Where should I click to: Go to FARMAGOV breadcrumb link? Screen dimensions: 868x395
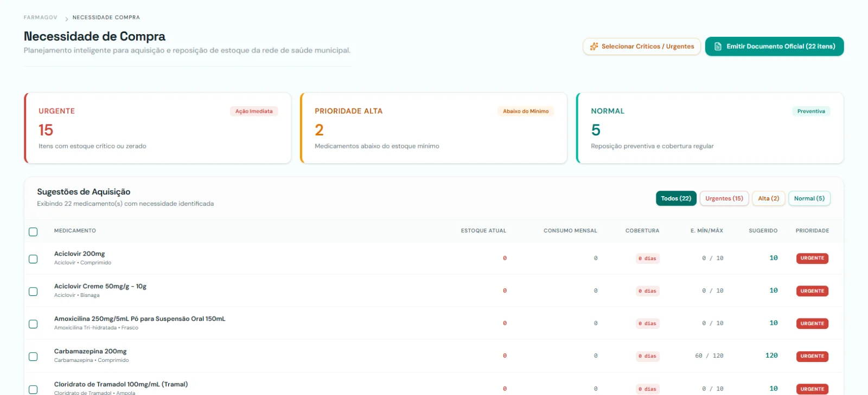click(x=41, y=17)
